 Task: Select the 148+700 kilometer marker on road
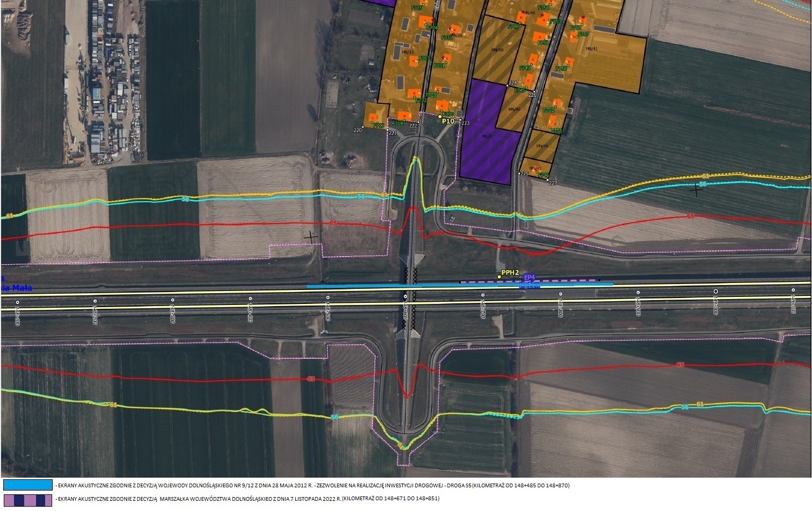(x=483, y=295)
